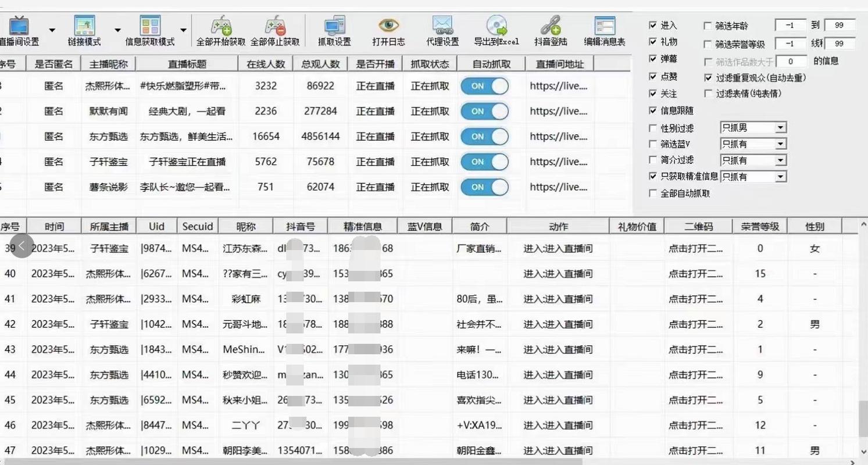Stop all capture via 全部停止获取

[x=275, y=31]
